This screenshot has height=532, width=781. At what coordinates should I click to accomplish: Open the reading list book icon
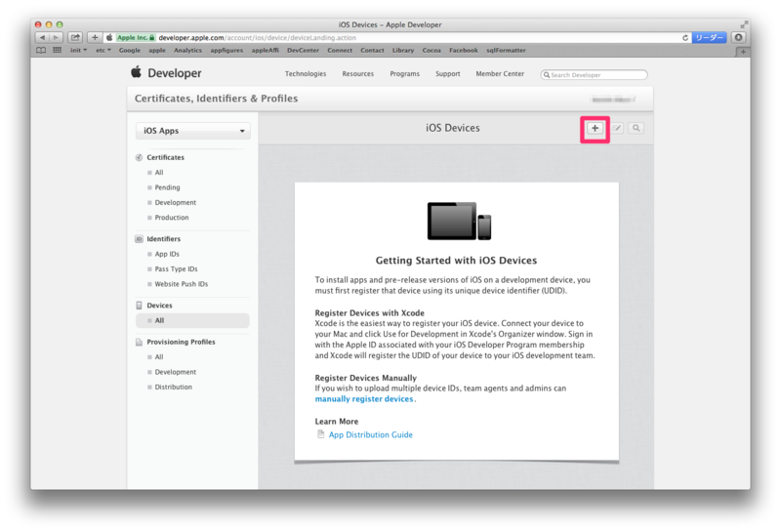coord(41,51)
